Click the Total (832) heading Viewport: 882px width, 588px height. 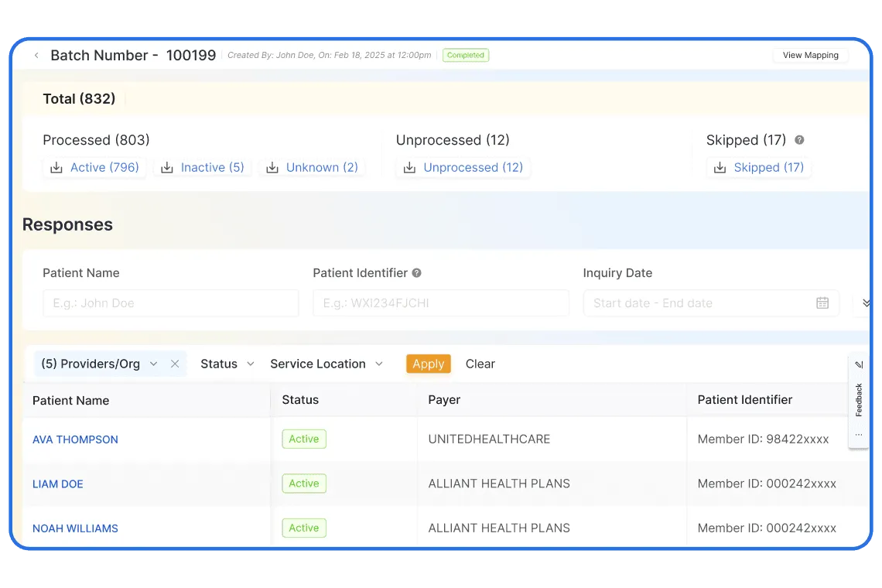80,99
